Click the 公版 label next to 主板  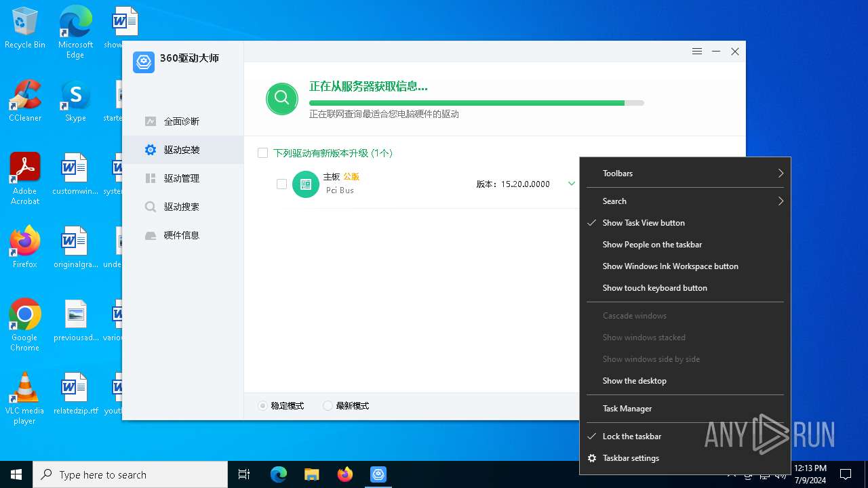point(351,177)
